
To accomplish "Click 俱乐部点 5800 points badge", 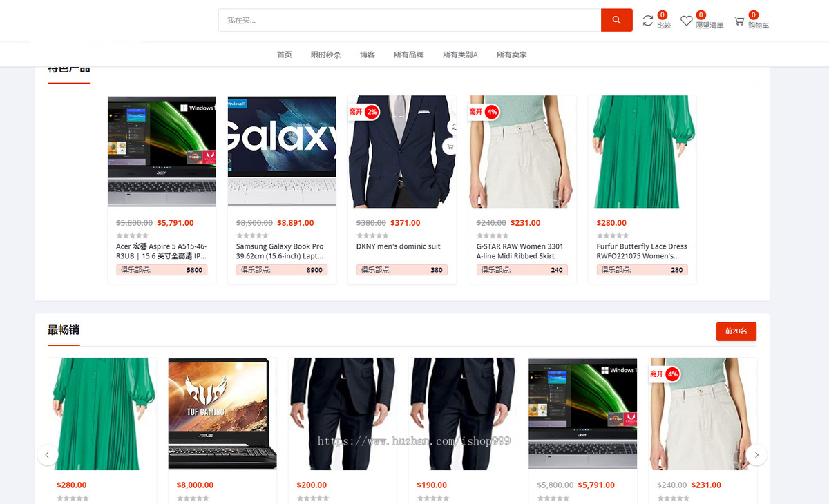I will [x=162, y=270].
